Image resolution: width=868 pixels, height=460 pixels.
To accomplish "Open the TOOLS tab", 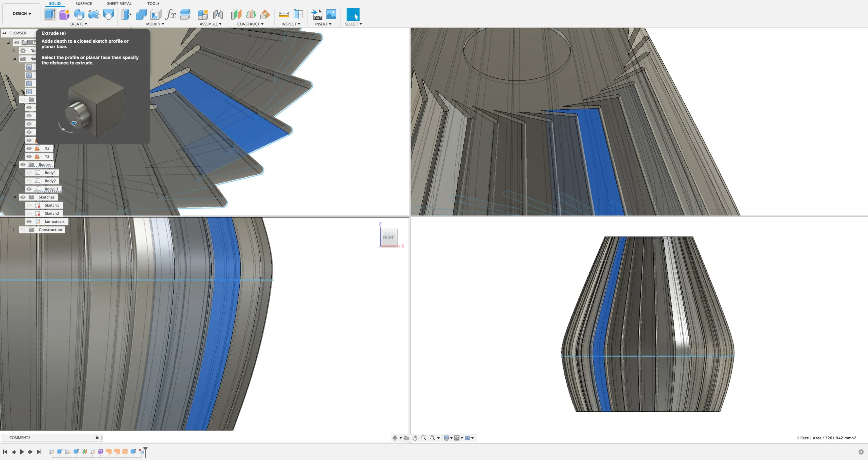I will tap(153, 4).
